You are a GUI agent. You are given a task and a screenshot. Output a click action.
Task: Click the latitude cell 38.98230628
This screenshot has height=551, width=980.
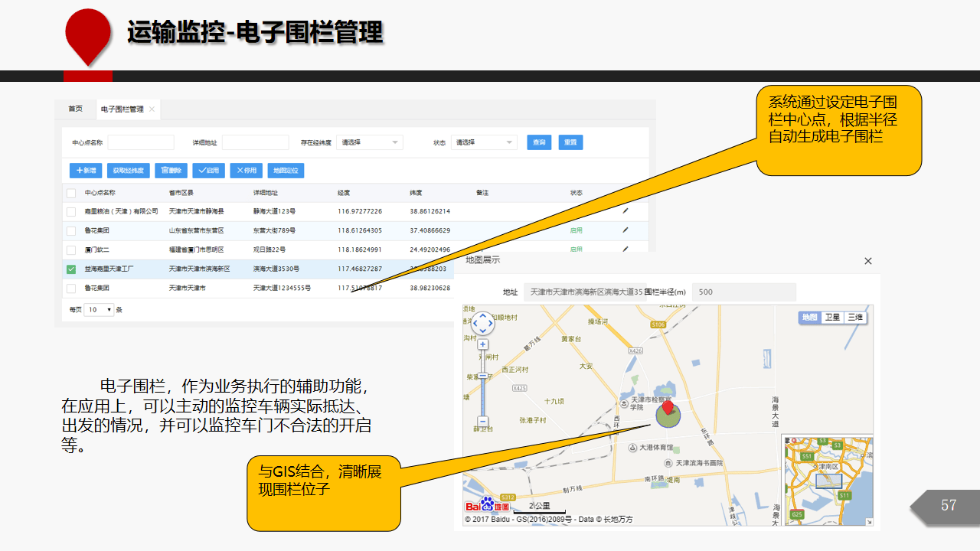point(430,289)
